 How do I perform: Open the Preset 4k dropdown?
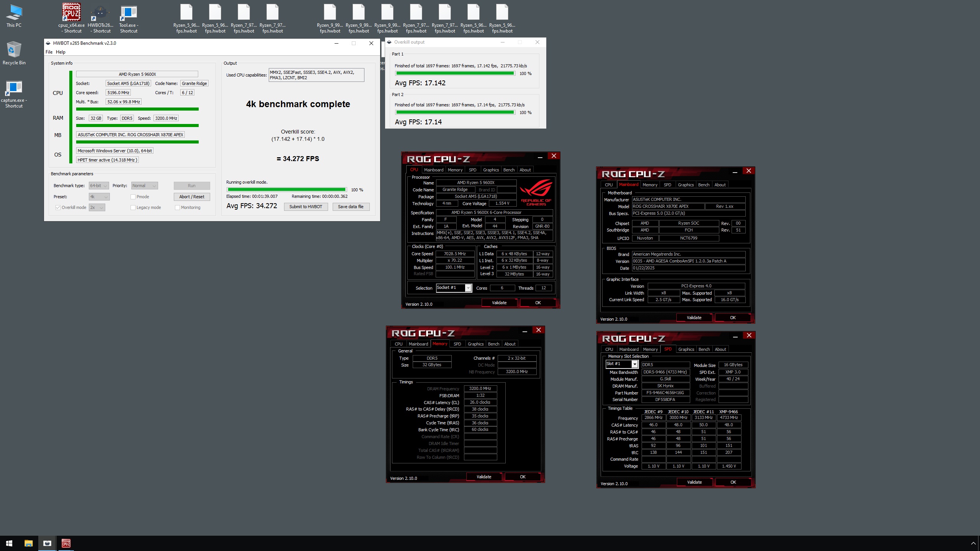tap(99, 197)
